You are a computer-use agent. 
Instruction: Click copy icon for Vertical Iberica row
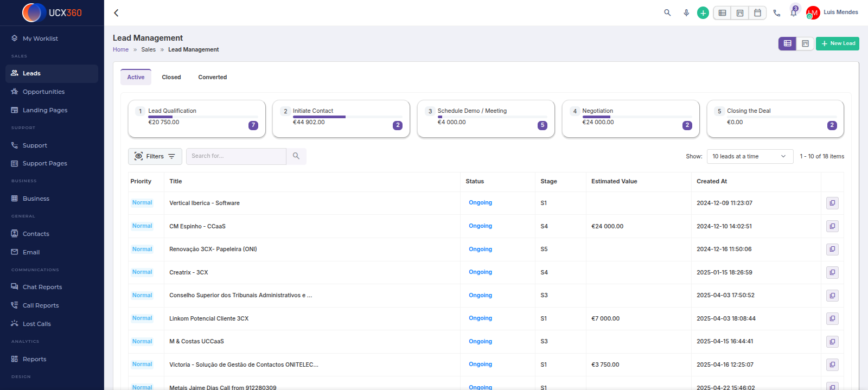[832, 203]
